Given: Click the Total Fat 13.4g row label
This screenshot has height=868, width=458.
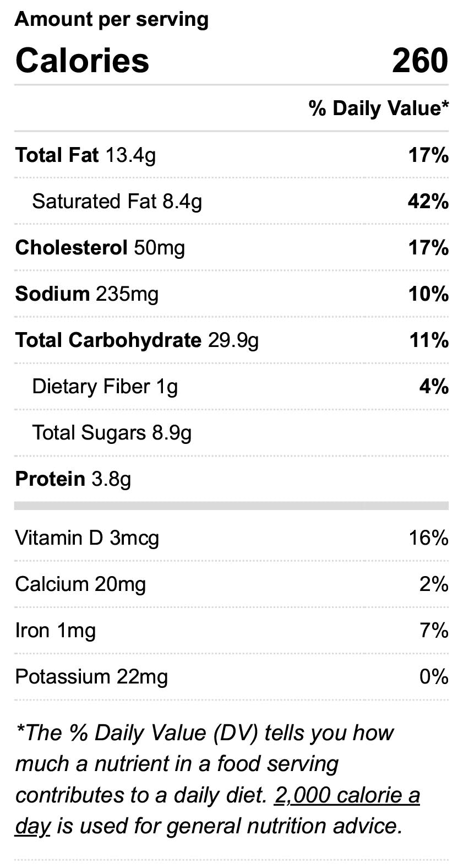Looking at the screenshot, I should point(86,155).
